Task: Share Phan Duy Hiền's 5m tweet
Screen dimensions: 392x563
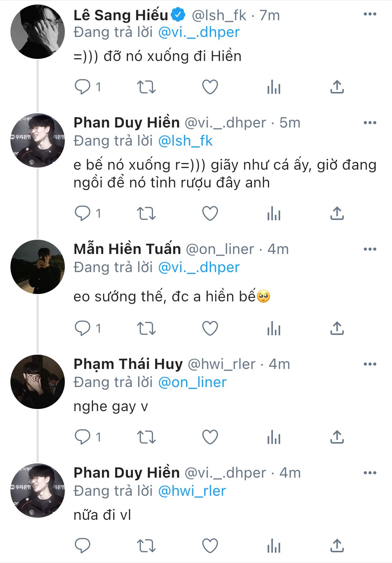Action: pos(337,213)
